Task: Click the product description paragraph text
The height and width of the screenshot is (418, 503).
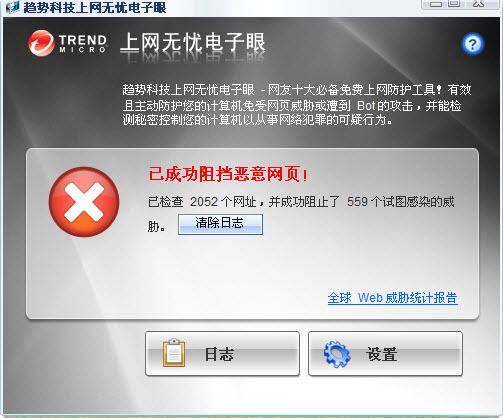Action: [x=297, y=105]
